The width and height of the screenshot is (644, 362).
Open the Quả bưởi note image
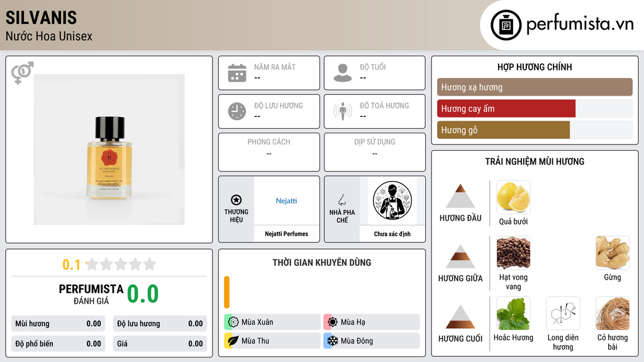[x=513, y=197]
